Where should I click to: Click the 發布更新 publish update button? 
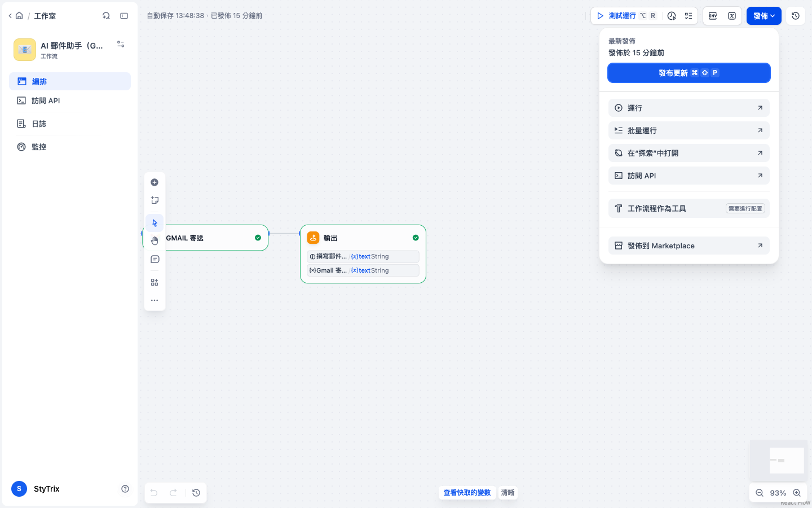click(x=689, y=73)
